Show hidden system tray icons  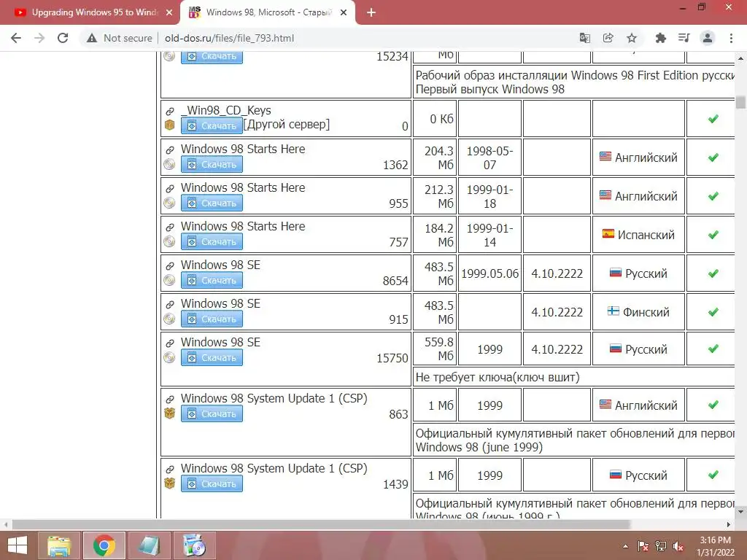tap(625, 546)
